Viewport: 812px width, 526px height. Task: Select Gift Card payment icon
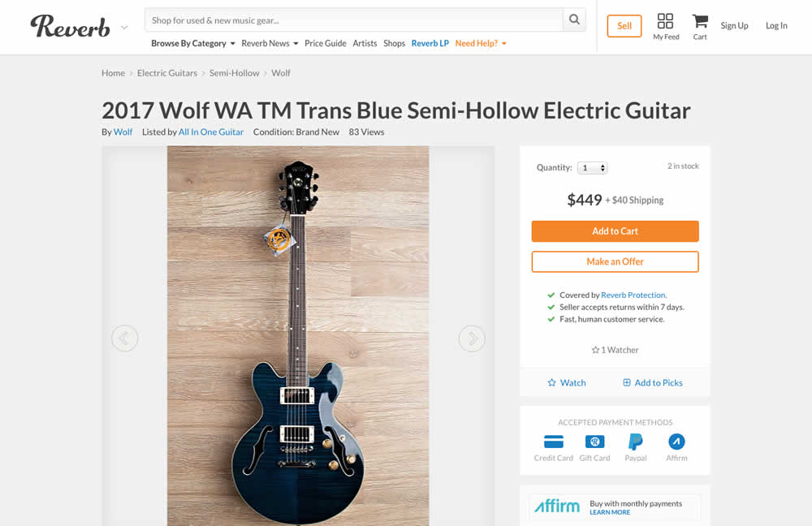pos(594,442)
